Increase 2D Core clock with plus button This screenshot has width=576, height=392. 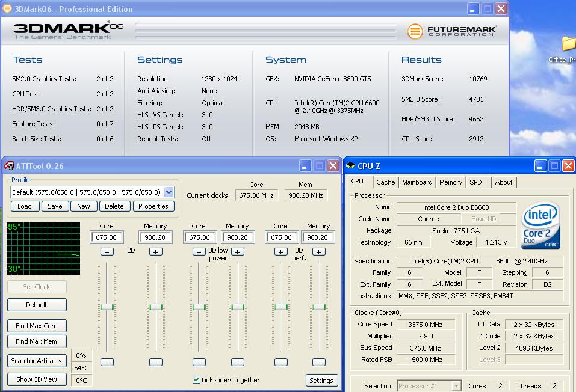point(107,252)
